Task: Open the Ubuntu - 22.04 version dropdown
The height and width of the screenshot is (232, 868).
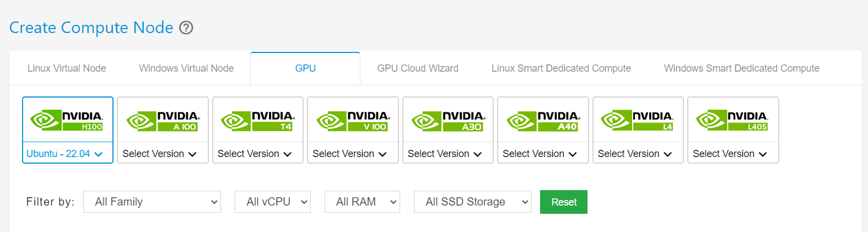Action: [x=65, y=154]
